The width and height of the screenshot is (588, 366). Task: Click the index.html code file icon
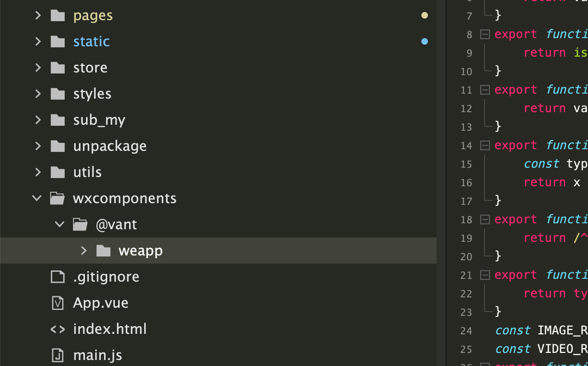point(57,329)
